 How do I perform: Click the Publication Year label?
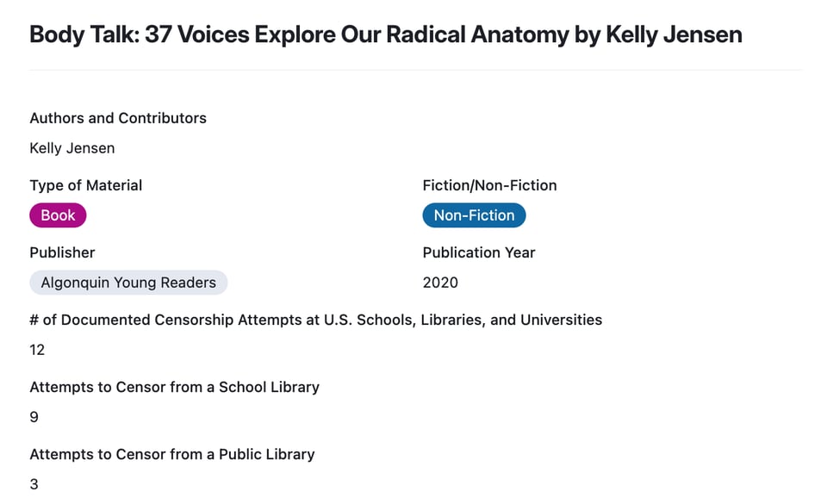[x=479, y=252]
